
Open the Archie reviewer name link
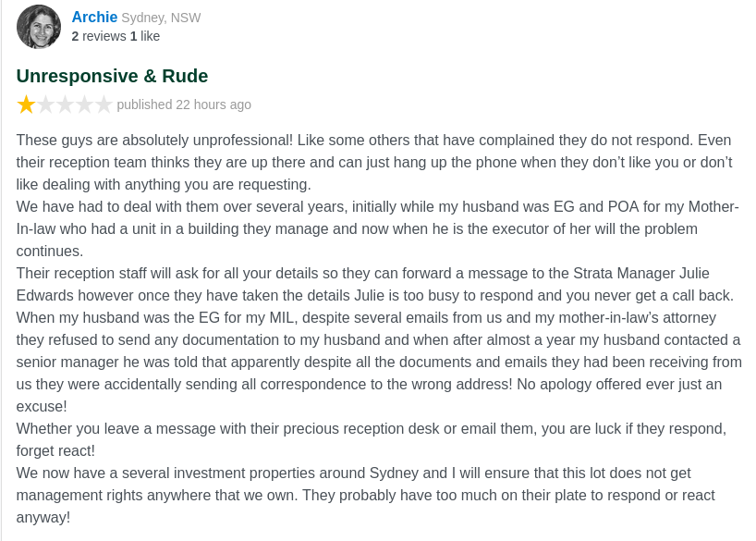point(94,18)
